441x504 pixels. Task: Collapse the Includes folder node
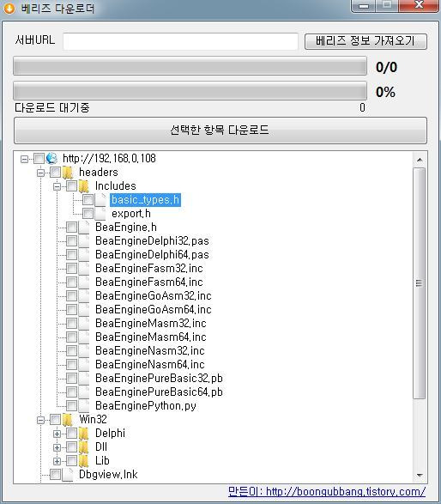point(57,187)
